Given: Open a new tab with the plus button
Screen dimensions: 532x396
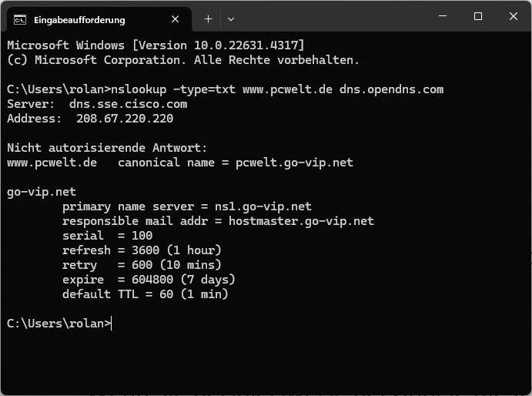Looking at the screenshot, I should pyautogui.click(x=208, y=18).
